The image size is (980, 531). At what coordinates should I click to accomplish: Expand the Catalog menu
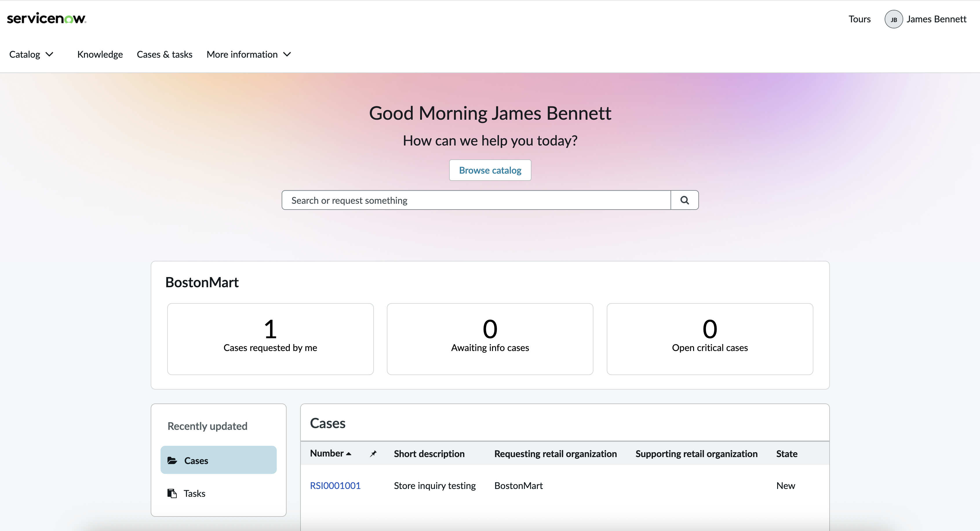pyautogui.click(x=31, y=54)
